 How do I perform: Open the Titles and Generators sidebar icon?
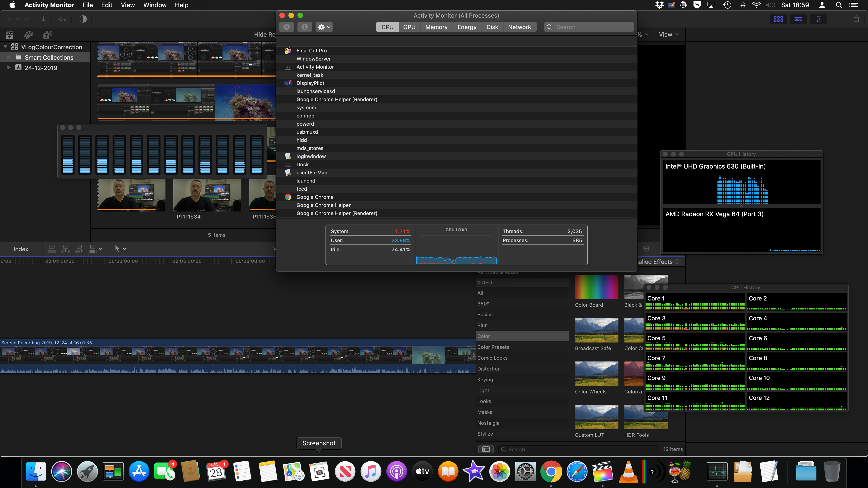click(47, 35)
